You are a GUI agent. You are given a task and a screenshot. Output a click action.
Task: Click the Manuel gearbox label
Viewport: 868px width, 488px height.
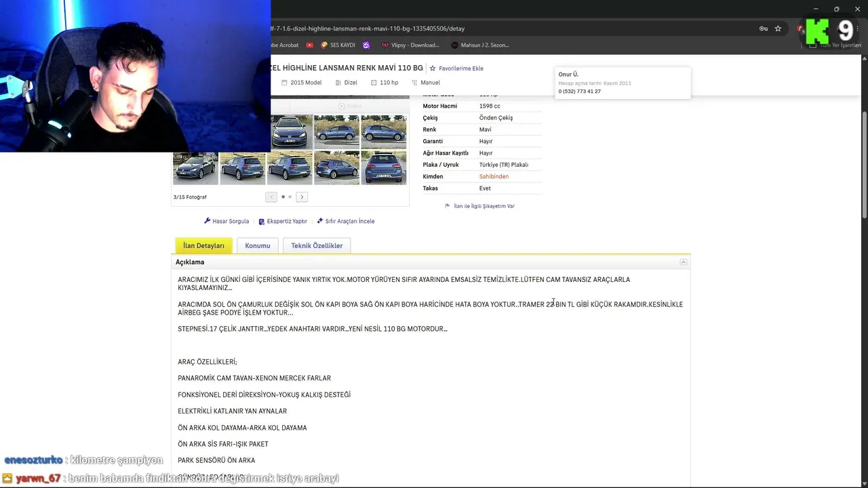click(426, 83)
